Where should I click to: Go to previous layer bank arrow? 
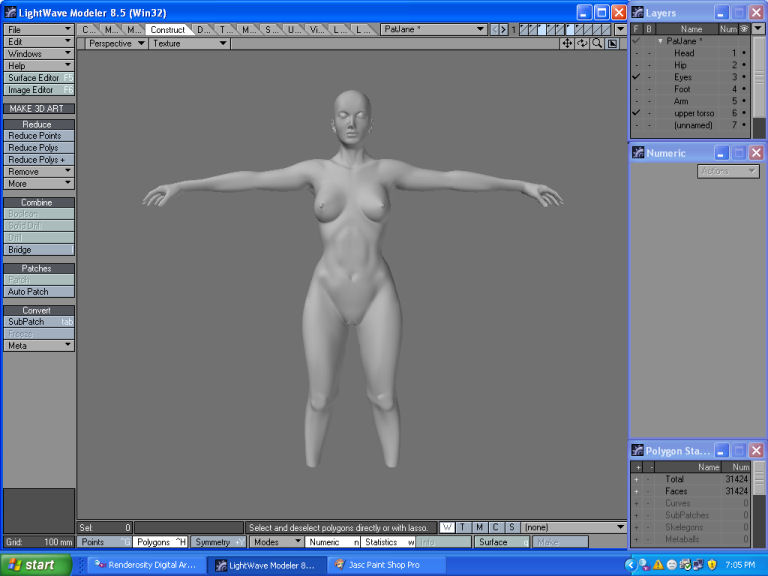coord(495,30)
